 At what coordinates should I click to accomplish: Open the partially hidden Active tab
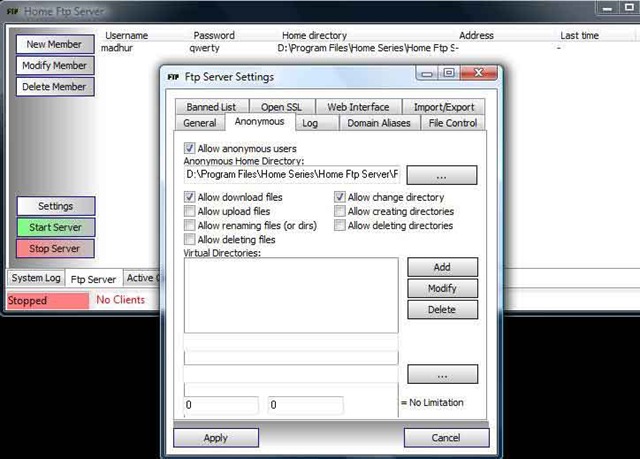point(142,278)
